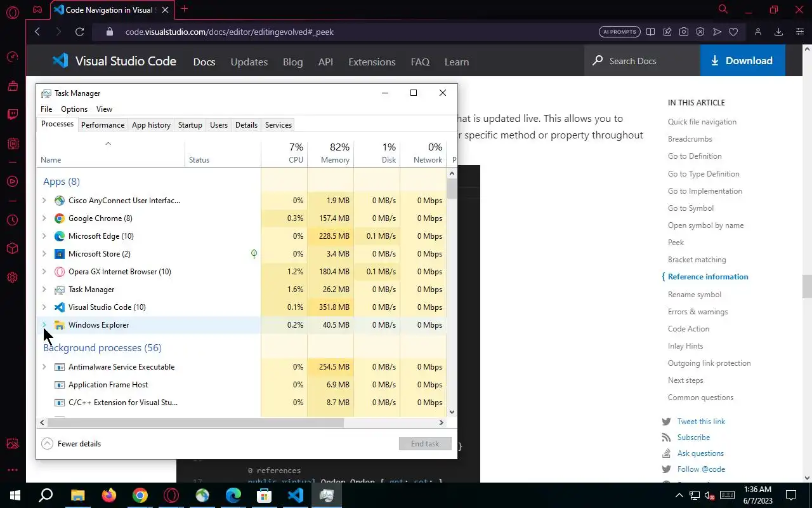Image resolution: width=812 pixels, height=508 pixels.
Task: Click three-dots sidebar setup at sidebar bottom
Action: click(x=12, y=471)
